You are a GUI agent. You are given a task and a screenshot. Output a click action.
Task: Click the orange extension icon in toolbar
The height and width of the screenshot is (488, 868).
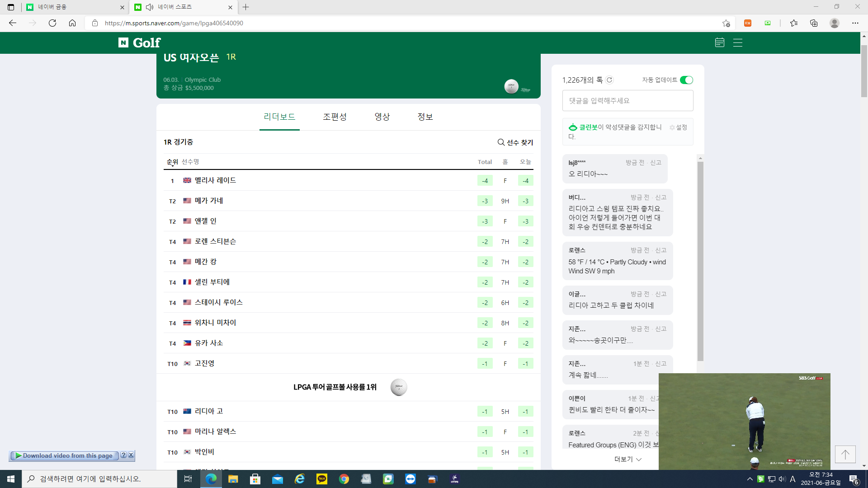click(748, 23)
